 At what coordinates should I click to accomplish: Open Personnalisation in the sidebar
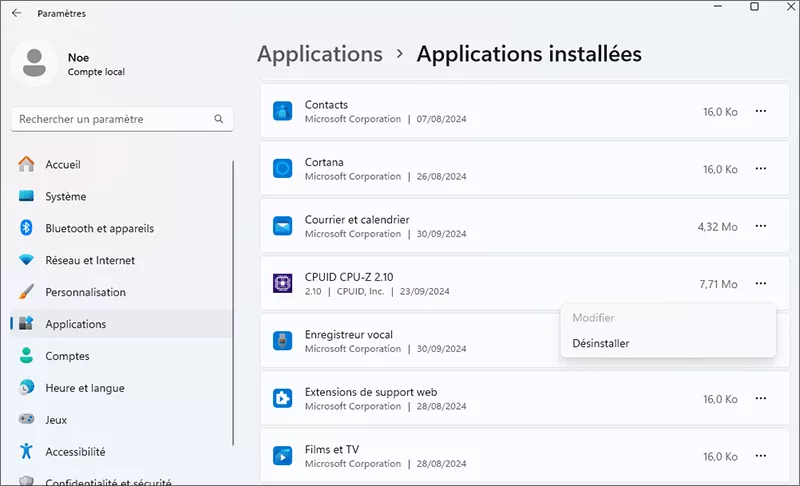[85, 292]
